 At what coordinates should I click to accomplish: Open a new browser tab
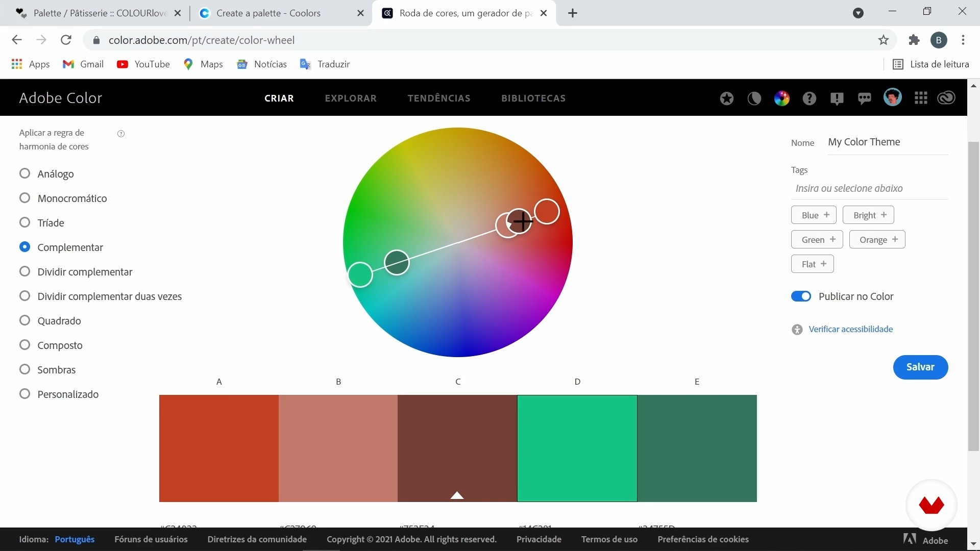pos(573,13)
